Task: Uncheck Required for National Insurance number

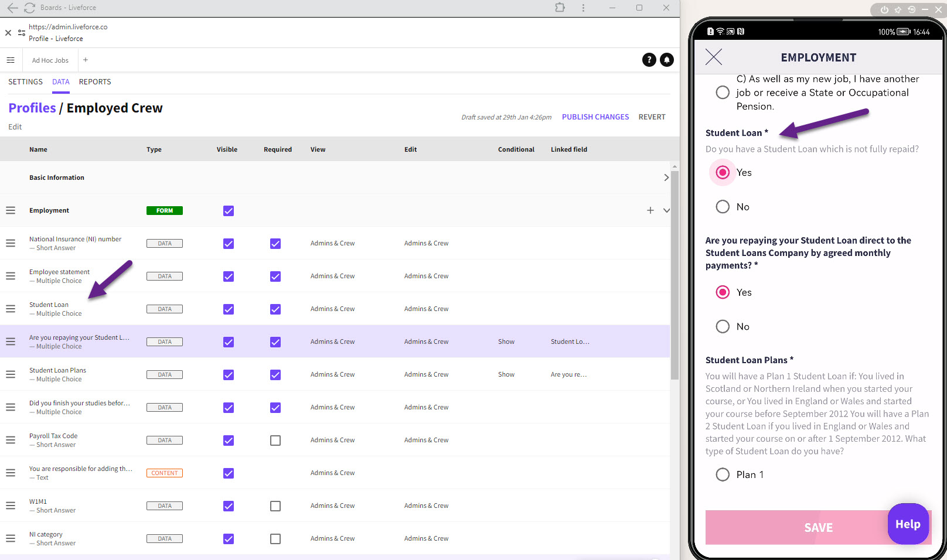Action: [x=275, y=244]
